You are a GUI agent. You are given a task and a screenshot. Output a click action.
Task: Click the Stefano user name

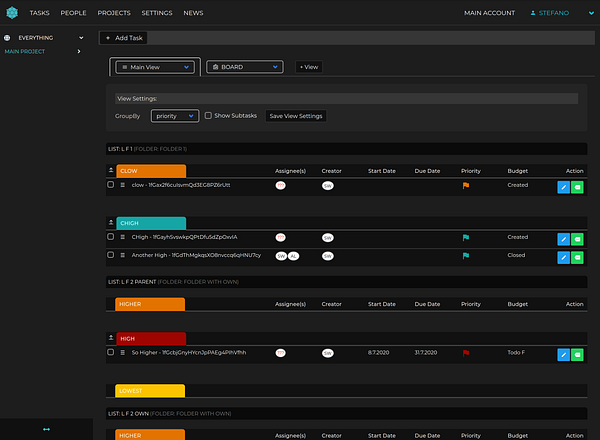pyautogui.click(x=554, y=13)
